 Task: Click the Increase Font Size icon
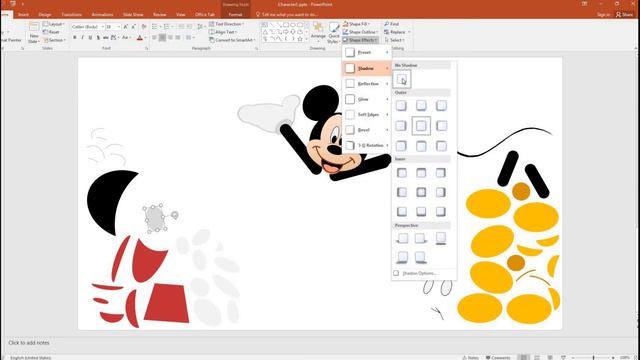tap(126, 27)
